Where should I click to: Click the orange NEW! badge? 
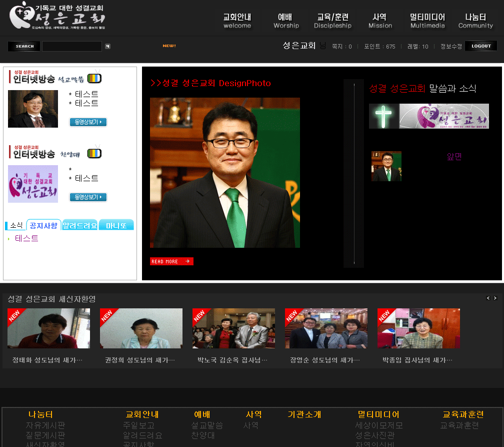(169, 46)
